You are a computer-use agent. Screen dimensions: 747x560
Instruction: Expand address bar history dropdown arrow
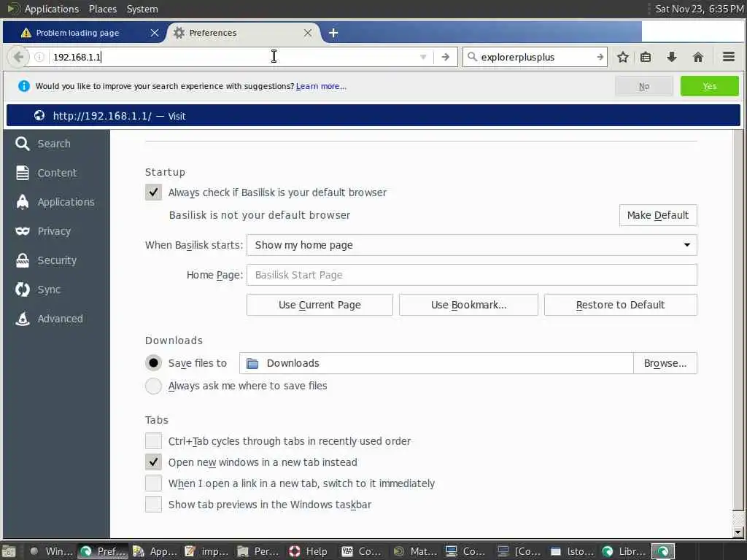point(423,57)
